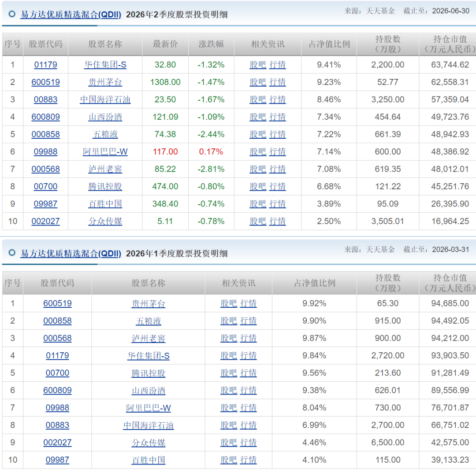The height and width of the screenshot is (472, 476).
Task: Click 阿里巴巴-W name in 1季度 table
Action: 148,408
